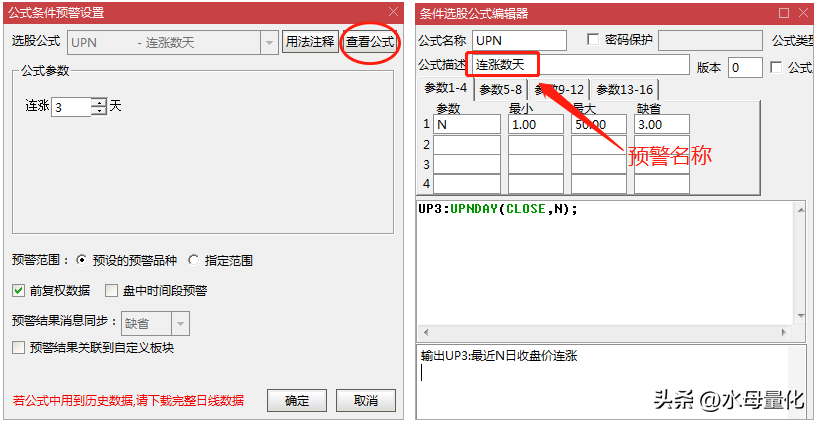The image size is (817, 423).
Task: Click the 公式名称 UPN field
Action: [x=519, y=40]
